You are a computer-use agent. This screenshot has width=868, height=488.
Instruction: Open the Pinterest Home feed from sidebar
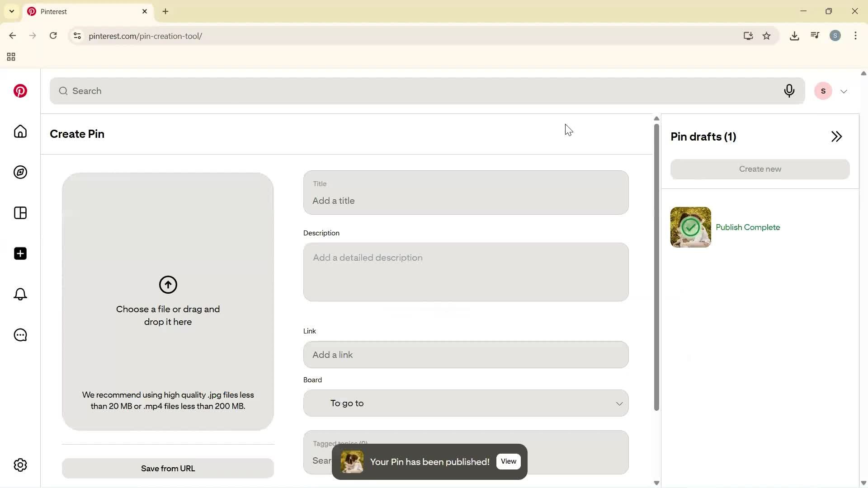(x=20, y=131)
